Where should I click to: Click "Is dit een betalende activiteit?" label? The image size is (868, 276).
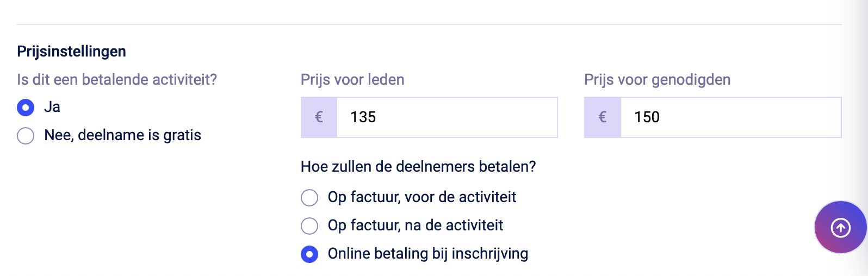click(x=117, y=80)
